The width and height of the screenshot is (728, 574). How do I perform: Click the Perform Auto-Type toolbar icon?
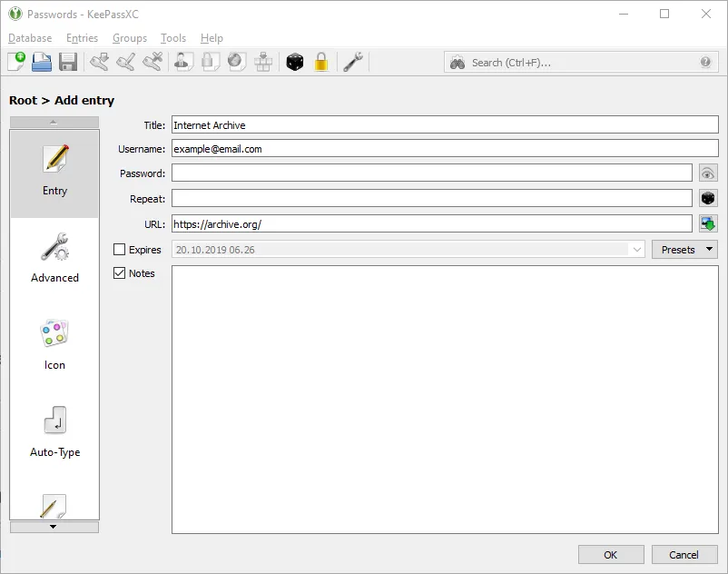[263, 62]
